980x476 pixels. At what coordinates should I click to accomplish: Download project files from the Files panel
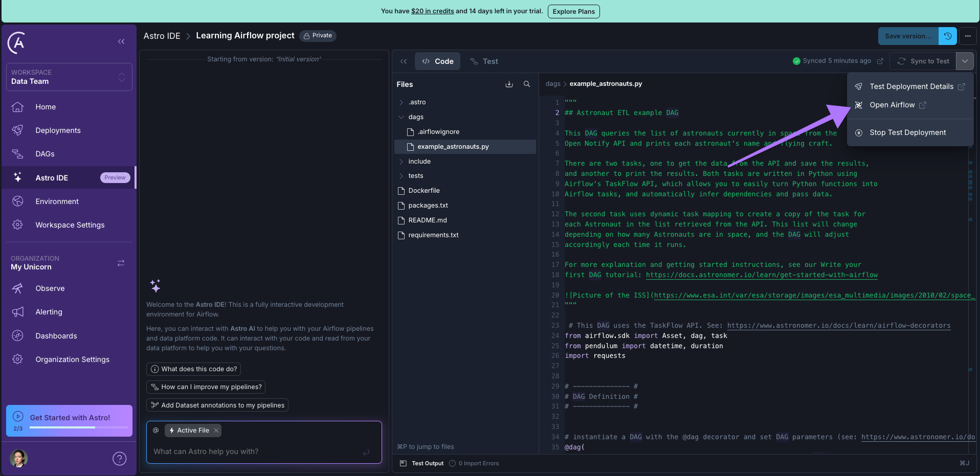point(509,84)
